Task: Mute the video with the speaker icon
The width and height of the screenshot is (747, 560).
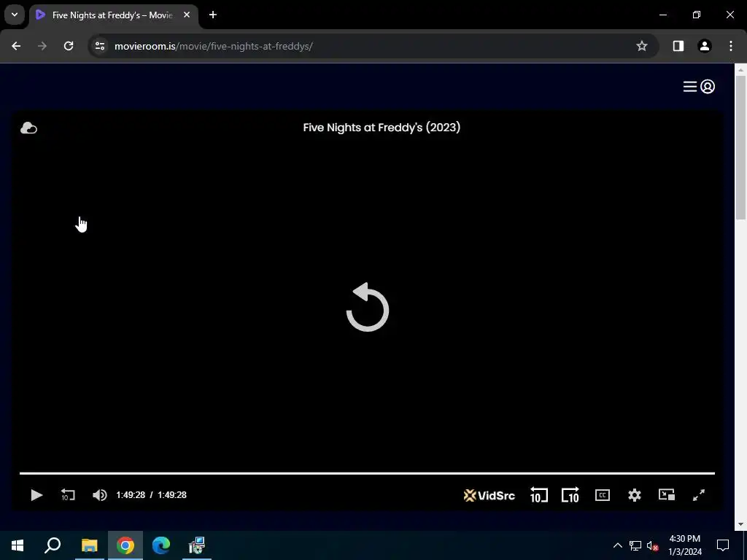Action: [99, 495]
